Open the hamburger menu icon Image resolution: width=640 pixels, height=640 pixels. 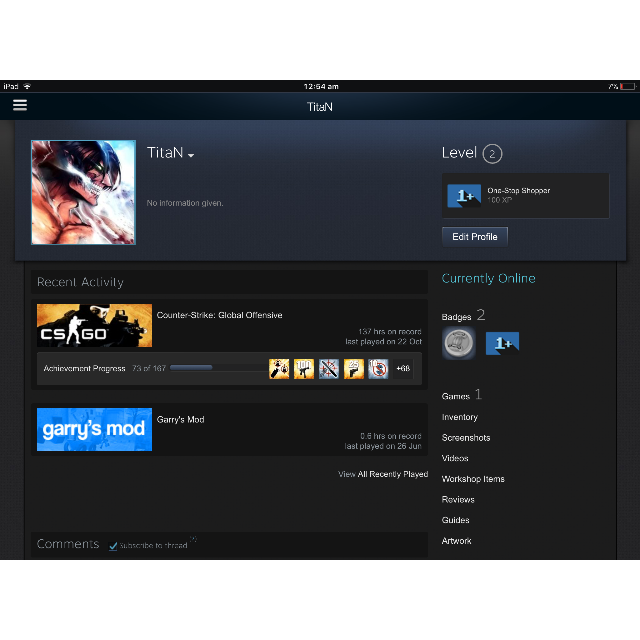20,105
